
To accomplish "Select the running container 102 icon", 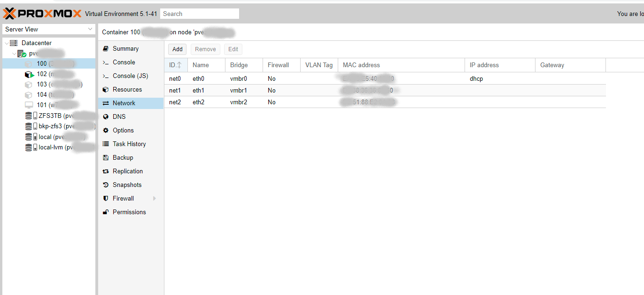I will (29, 74).
